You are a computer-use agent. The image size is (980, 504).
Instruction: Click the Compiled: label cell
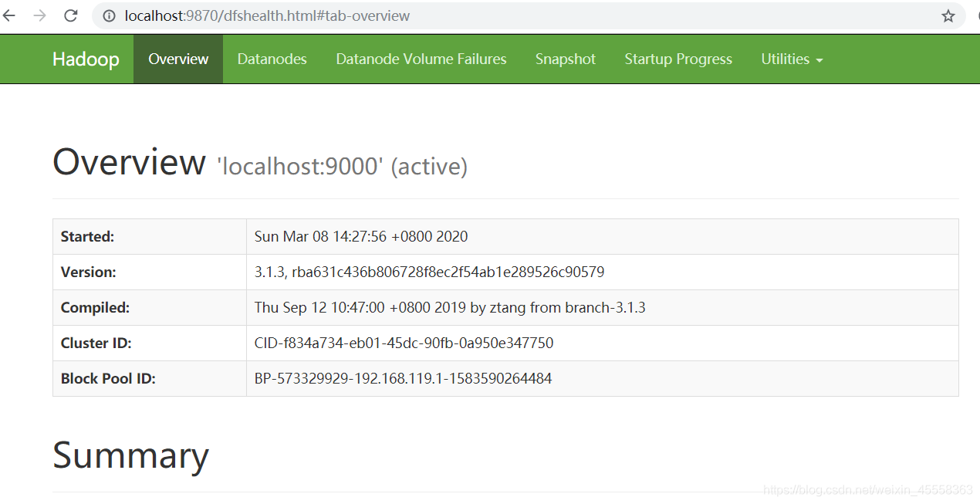(150, 308)
